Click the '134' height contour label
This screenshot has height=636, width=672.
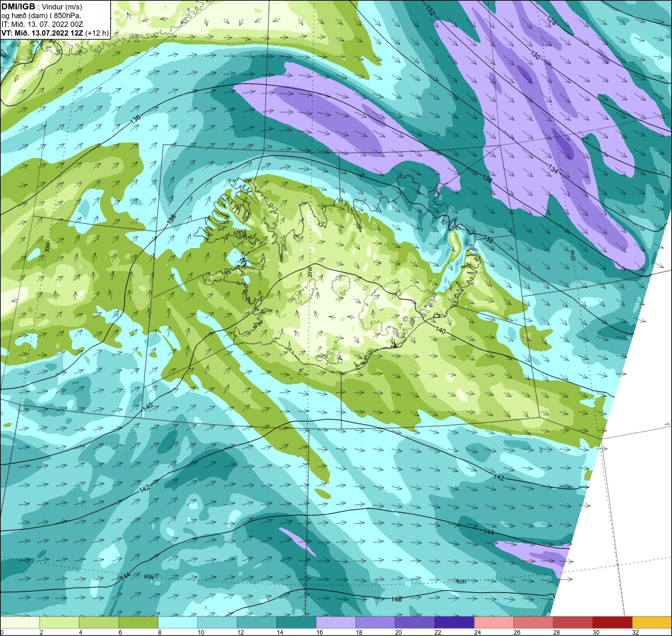(553, 169)
